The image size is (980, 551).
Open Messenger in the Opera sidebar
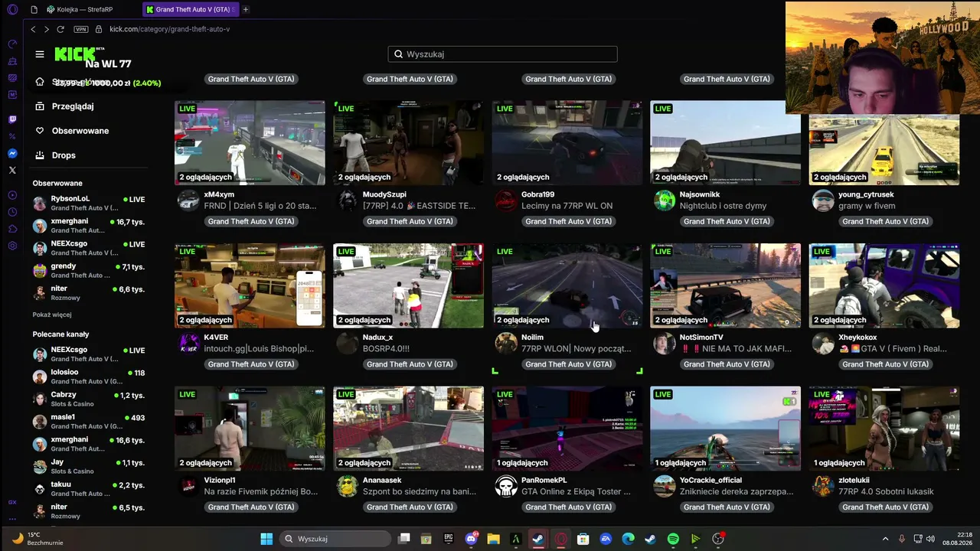(x=12, y=153)
